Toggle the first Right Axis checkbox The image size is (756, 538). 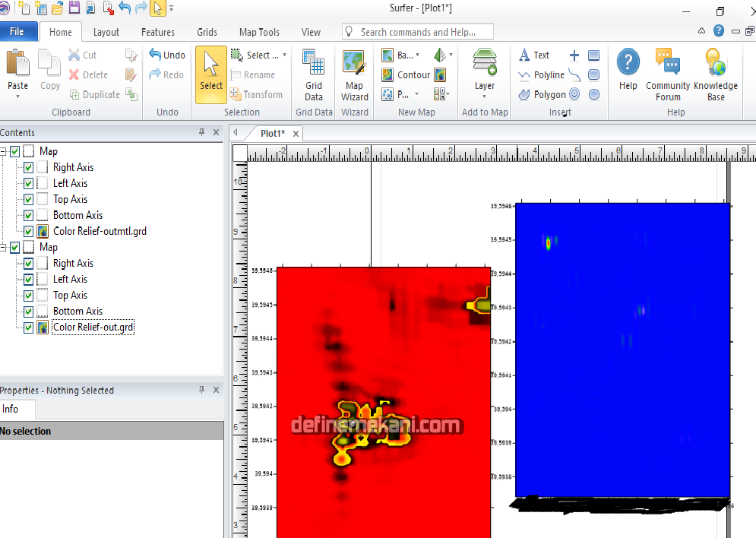point(28,168)
